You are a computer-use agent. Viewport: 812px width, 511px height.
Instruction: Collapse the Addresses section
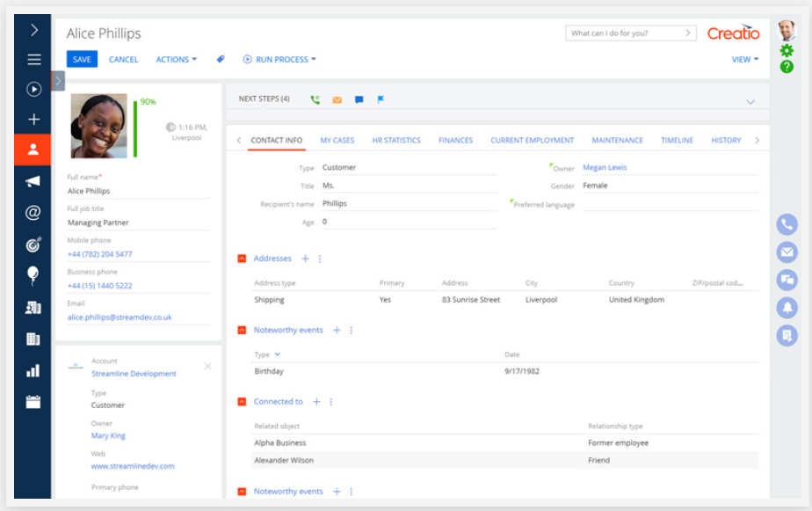point(243,258)
